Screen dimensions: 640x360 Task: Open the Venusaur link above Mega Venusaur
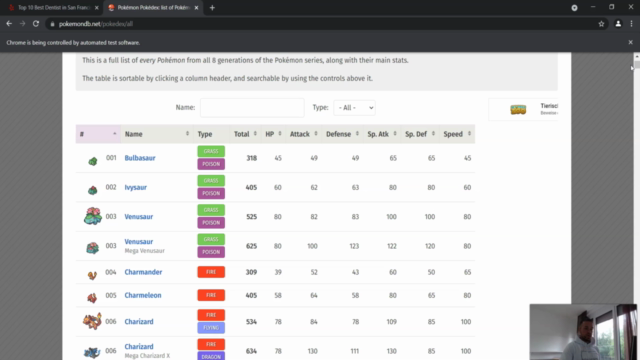pyautogui.click(x=139, y=242)
